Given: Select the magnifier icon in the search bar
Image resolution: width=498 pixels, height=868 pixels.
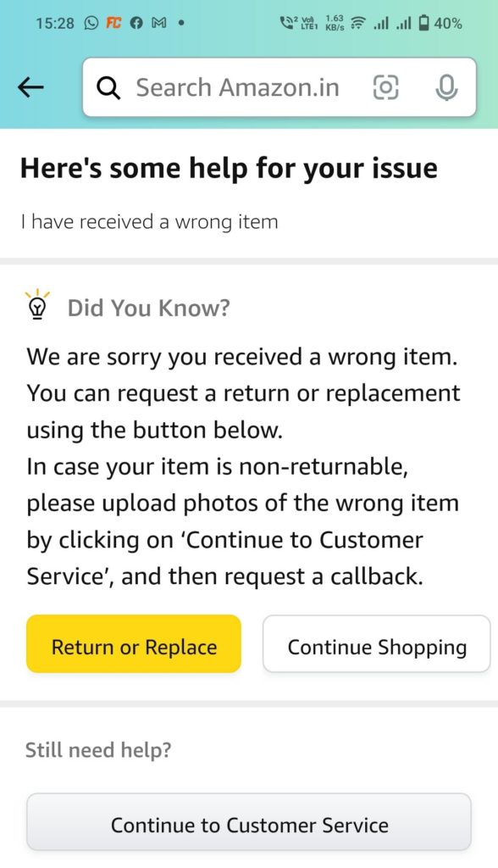Looking at the screenshot, I should tap(108, 87).
